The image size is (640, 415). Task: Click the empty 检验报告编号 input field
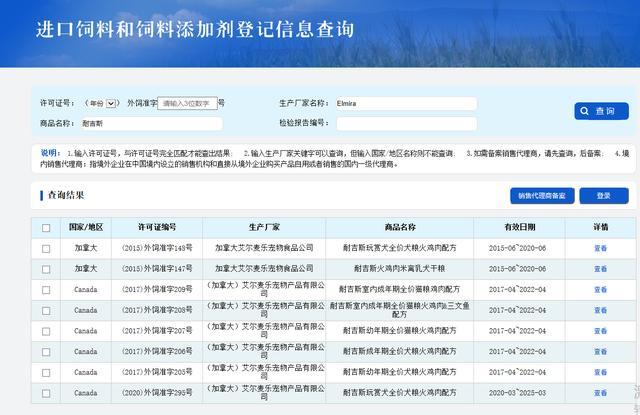coord(406,124)
